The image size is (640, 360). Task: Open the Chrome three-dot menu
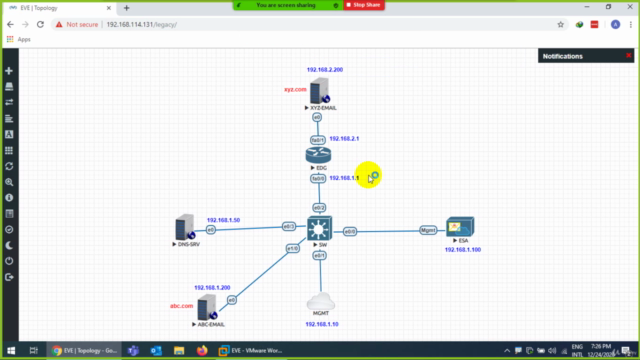631,24
